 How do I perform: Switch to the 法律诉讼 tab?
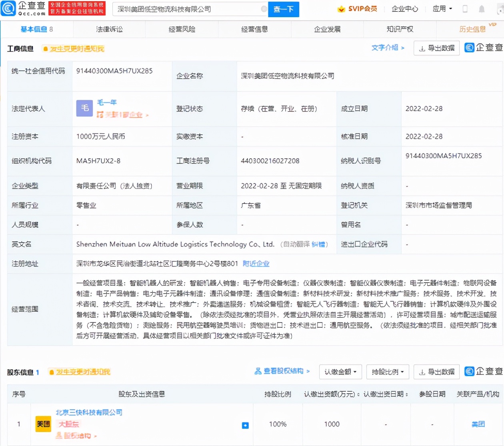point(108,29)
